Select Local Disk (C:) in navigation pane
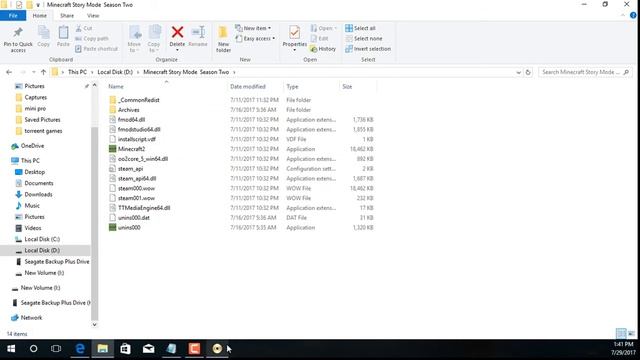This screenshot has height=360, width=640. point(42,239)
